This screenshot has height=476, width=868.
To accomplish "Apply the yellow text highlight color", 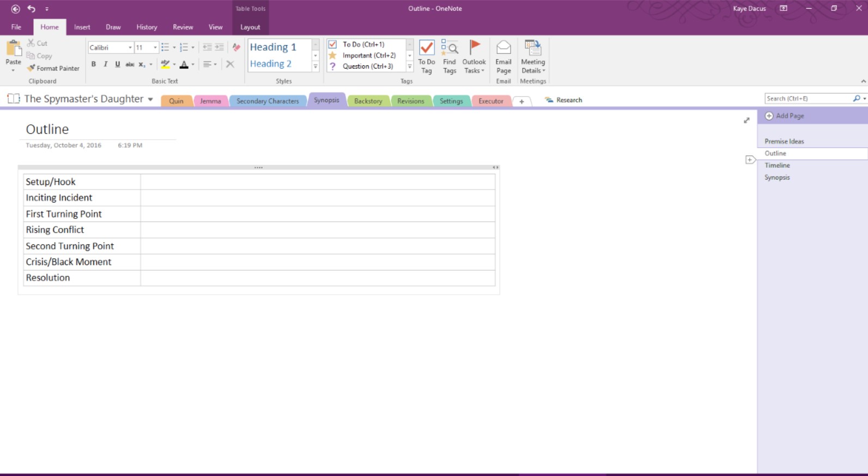I will (165, 64).
